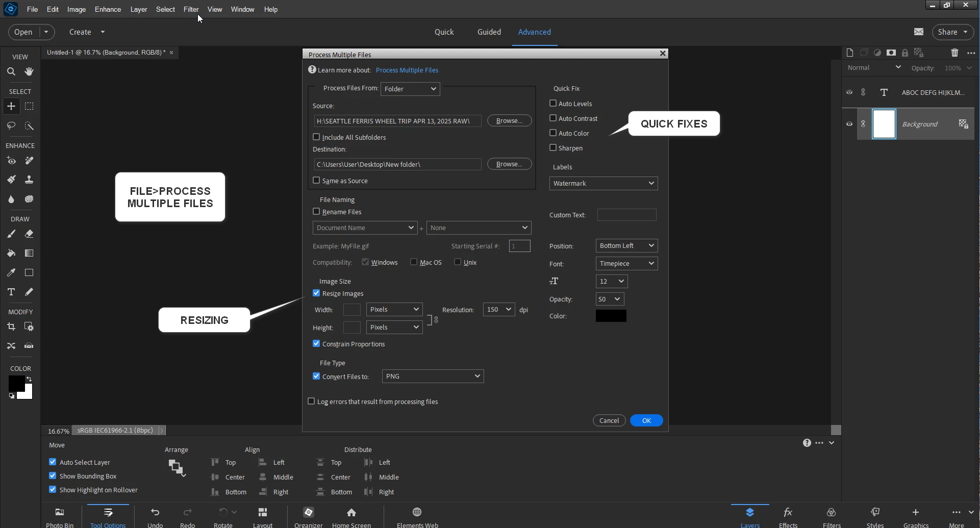Select the Quick Selection tool
The width and height of the screenshot is (980, 528).
click(x=29, y=125)
